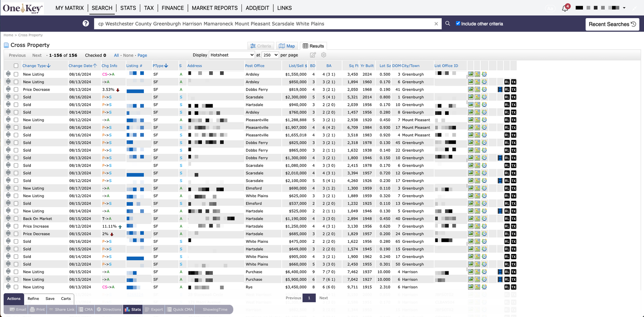This screenshot has width=644, height=317.
Task: Run a Quick CMA from the bottom toolbar
Action: (x=180, y=309)
